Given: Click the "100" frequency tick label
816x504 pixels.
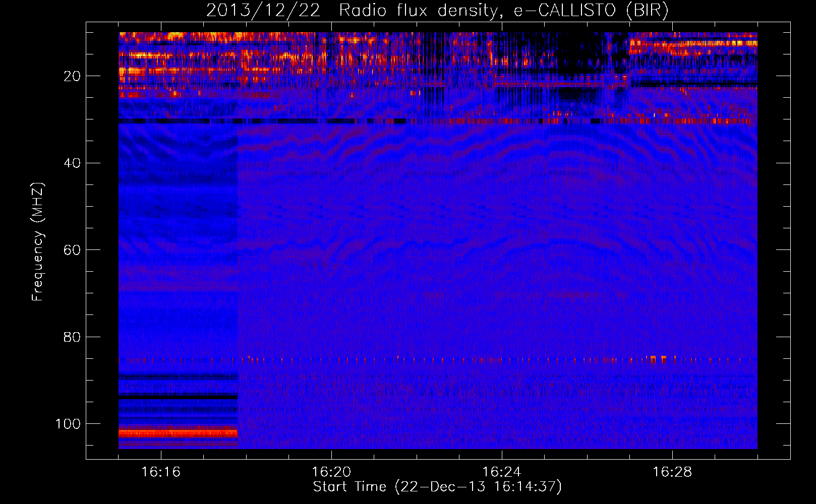Looking at the screenshot, I should (68, 424).
